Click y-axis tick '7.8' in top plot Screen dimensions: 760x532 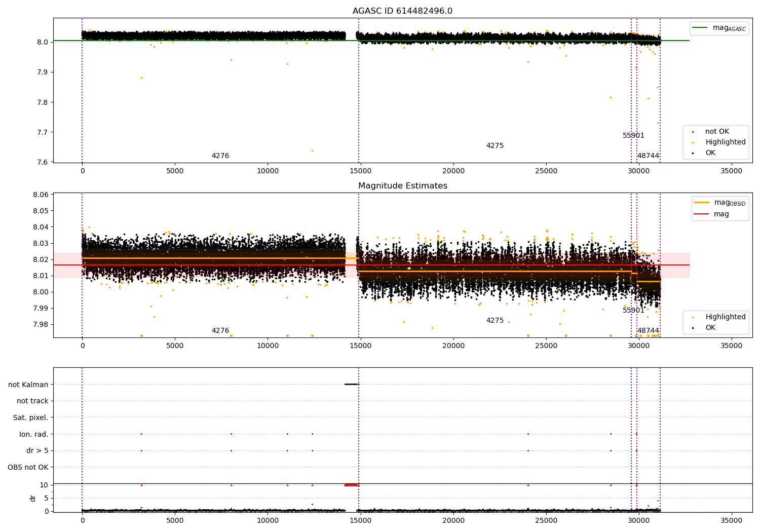[x=43, y=102]
